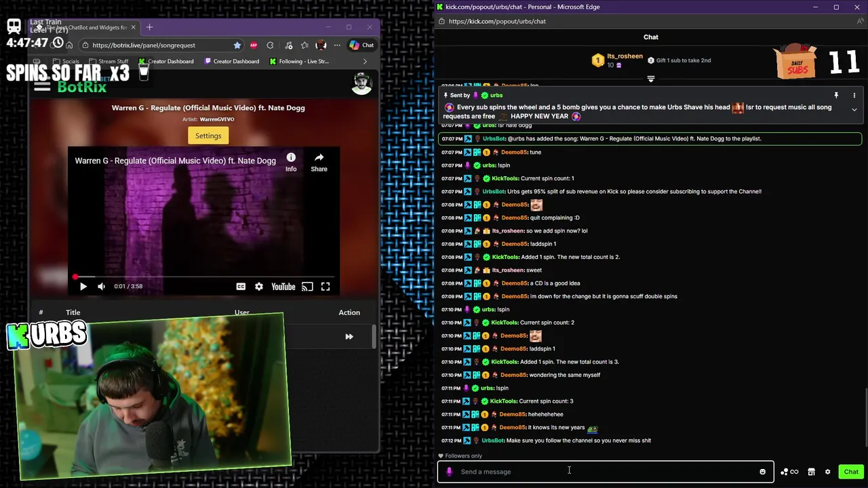This screenshot has height=488, width=868.
Task: Click the BotRix address bar URL
Action: click(144, 45)
